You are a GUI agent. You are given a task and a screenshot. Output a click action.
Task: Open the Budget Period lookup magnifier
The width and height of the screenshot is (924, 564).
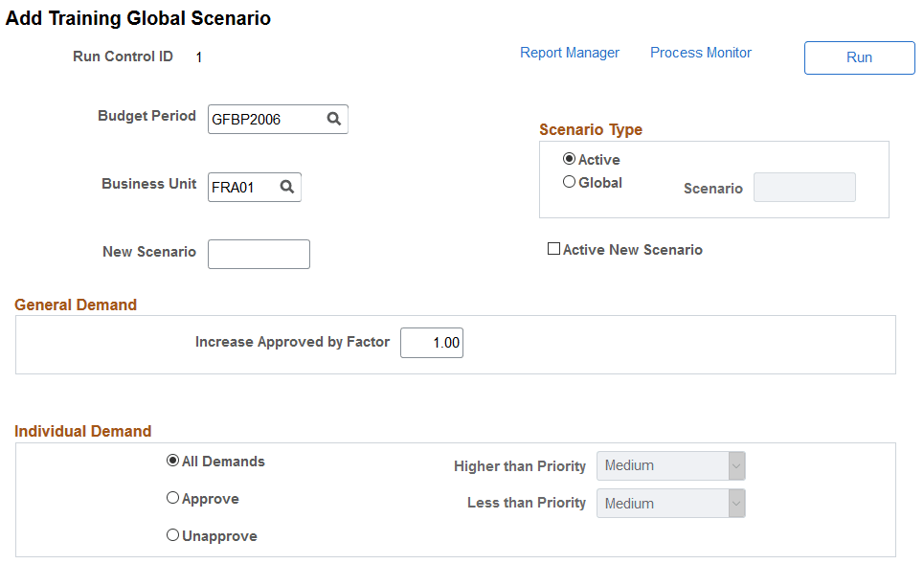tap(333, 119)
